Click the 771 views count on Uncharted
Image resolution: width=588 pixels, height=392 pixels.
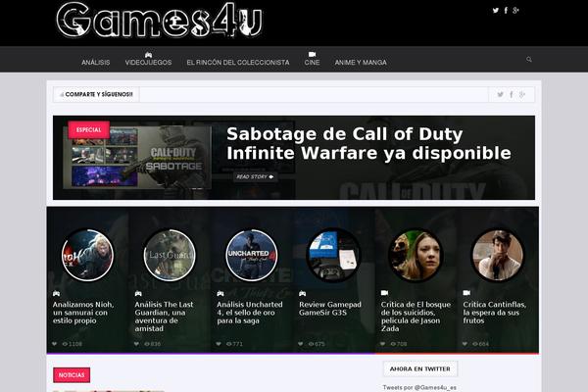[234, 344]
